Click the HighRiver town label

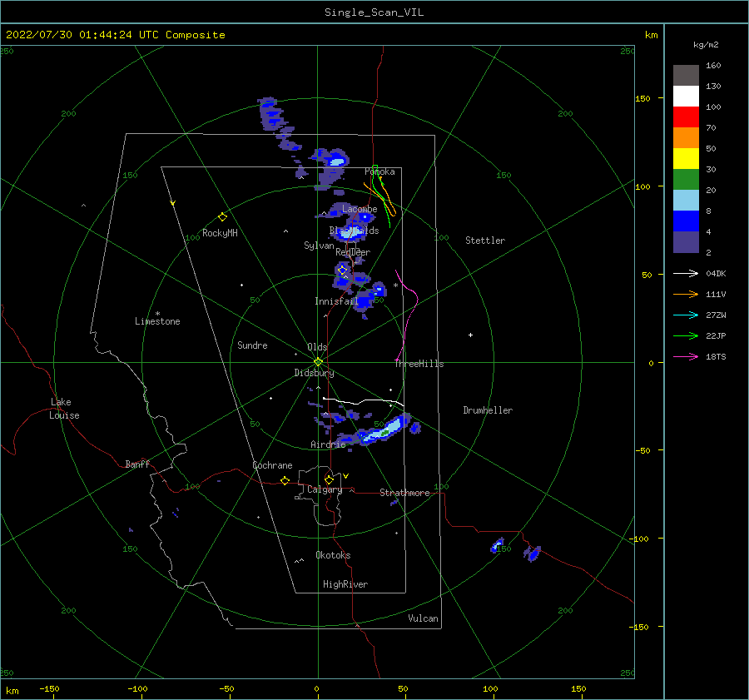point(345,584)
